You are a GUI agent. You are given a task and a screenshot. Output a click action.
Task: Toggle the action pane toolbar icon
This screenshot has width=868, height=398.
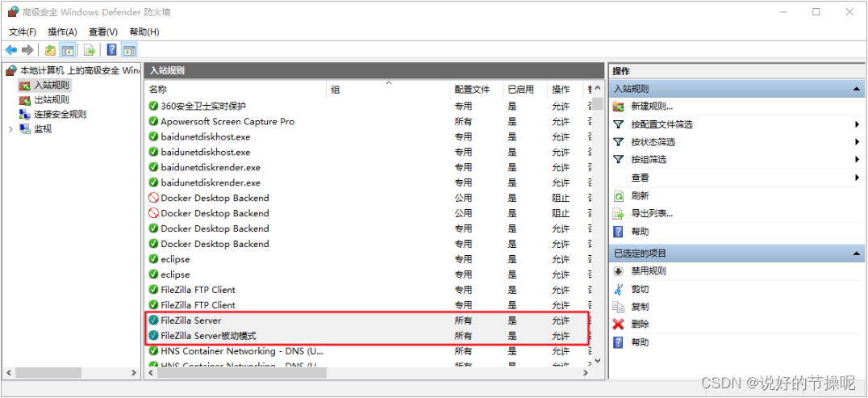point(129,50)
